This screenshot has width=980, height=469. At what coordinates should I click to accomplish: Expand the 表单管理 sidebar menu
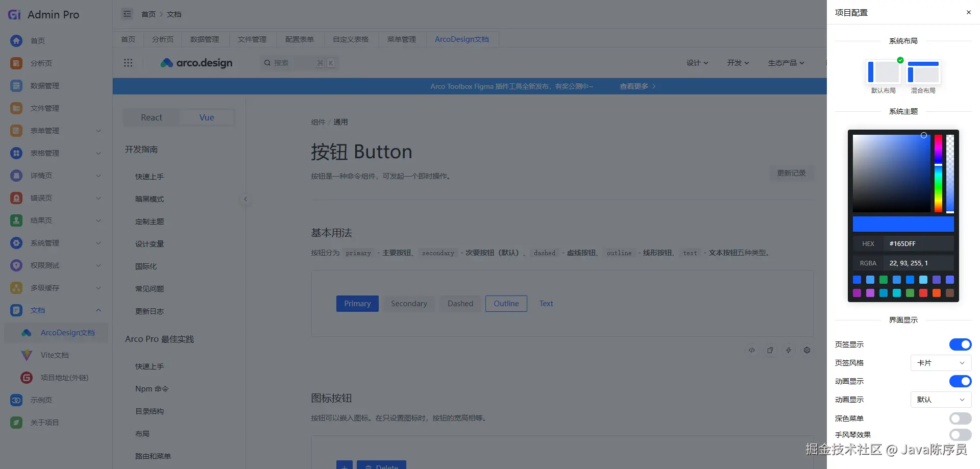[99, 131]
